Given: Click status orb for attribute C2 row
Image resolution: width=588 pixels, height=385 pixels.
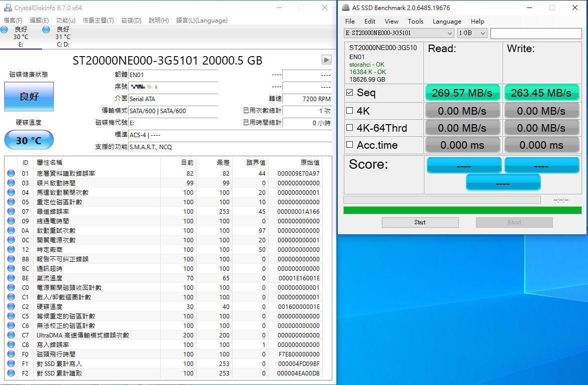Looking at the screenshot, I should (11, 306).
